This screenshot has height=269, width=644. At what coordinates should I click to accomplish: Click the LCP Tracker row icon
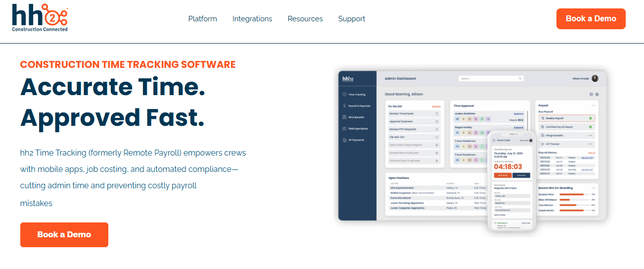coord(542,144)
